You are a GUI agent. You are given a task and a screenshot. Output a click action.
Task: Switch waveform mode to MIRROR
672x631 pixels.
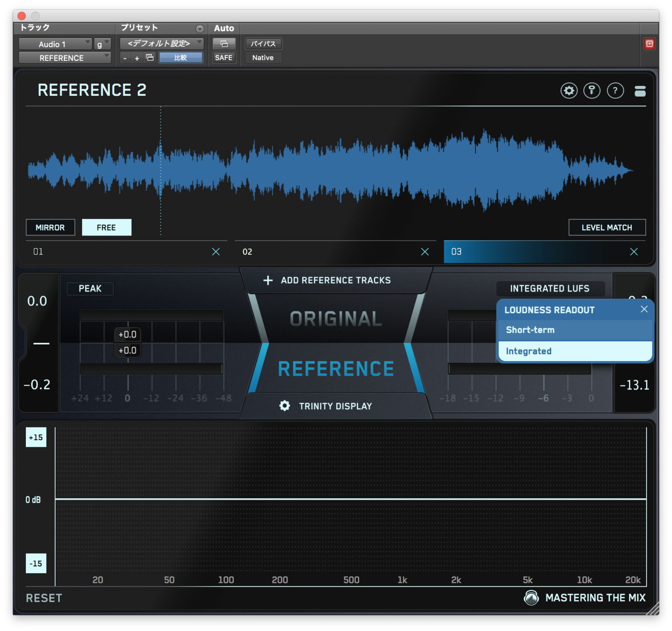tap(50, 227)
